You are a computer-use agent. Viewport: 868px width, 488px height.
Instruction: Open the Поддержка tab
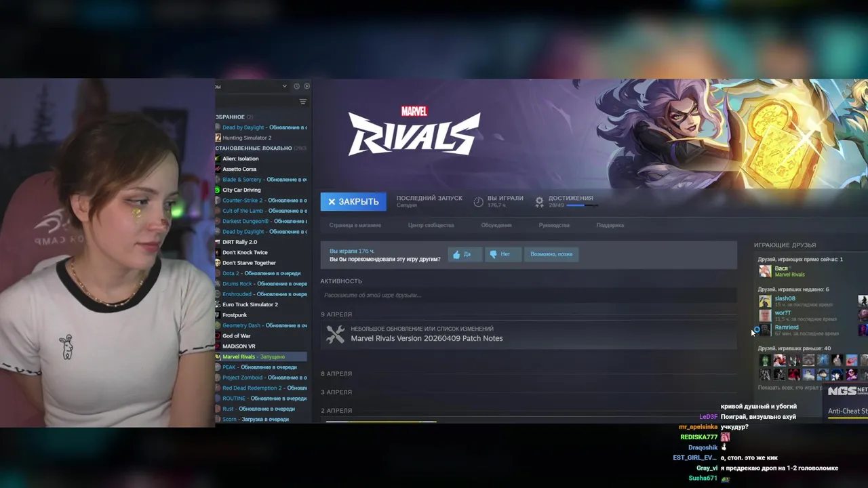pos(610,225)
